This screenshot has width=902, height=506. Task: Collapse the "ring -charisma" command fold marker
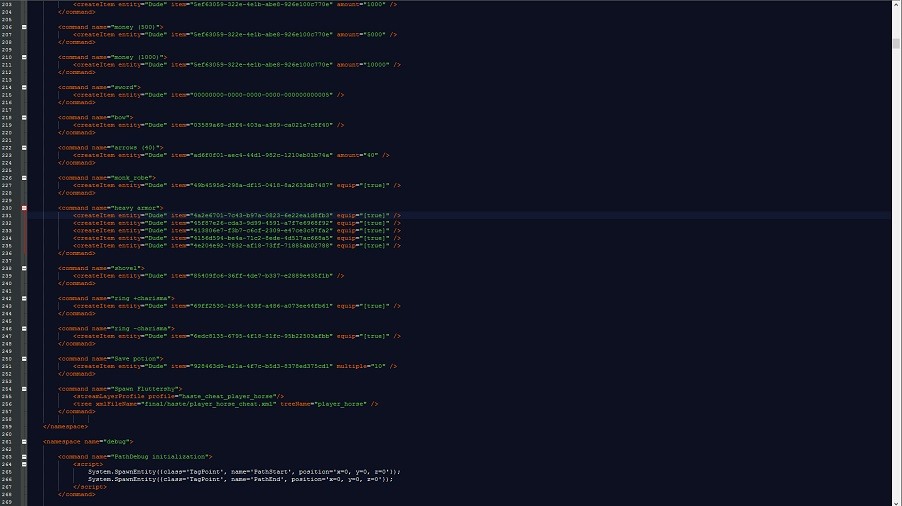click(x=24, y=328)
